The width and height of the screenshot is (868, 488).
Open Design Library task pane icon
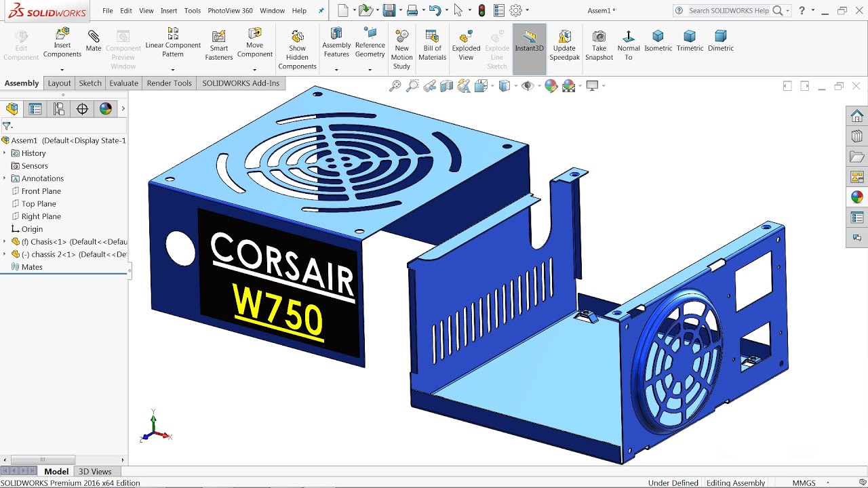[857, 136]
